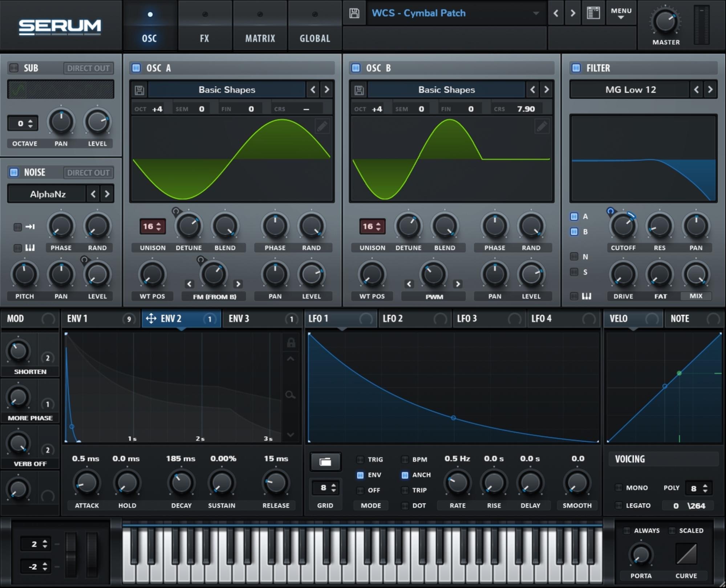Uncheck filter routing A
The image size is (726, 588).
pyautogui.click(x=574, y=216)
